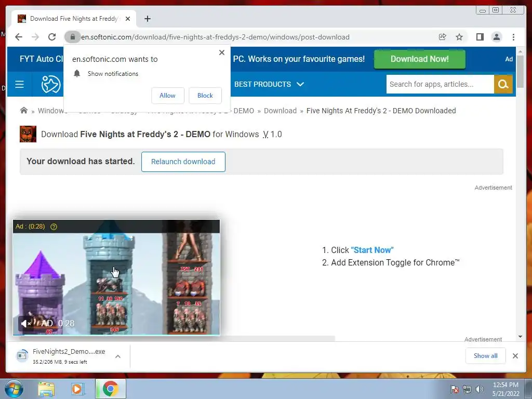
Task: Open the Windows Start menu
Action: pyautogui.click(x=13, y=389)
